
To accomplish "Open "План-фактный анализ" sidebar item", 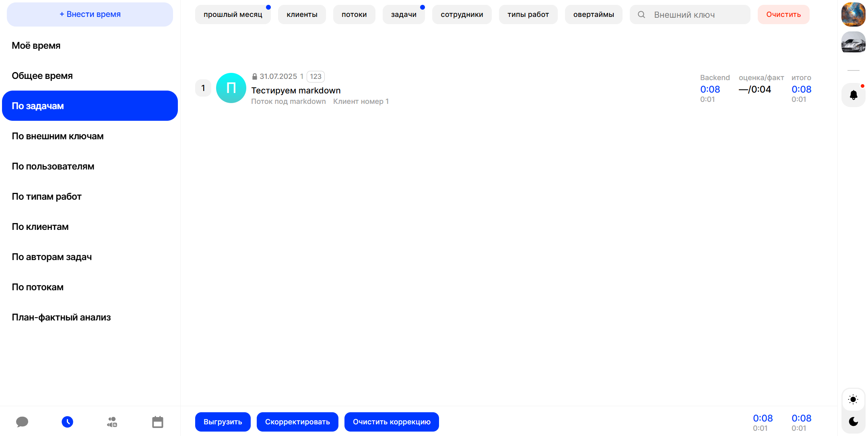I will coord(61,317).
